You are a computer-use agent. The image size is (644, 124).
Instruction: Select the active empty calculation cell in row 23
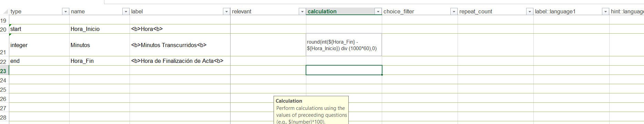(344, 70)
